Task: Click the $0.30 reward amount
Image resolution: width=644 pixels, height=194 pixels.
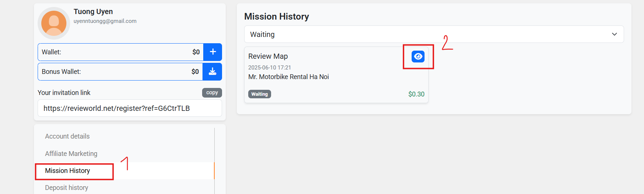Action: pos(416,94)
